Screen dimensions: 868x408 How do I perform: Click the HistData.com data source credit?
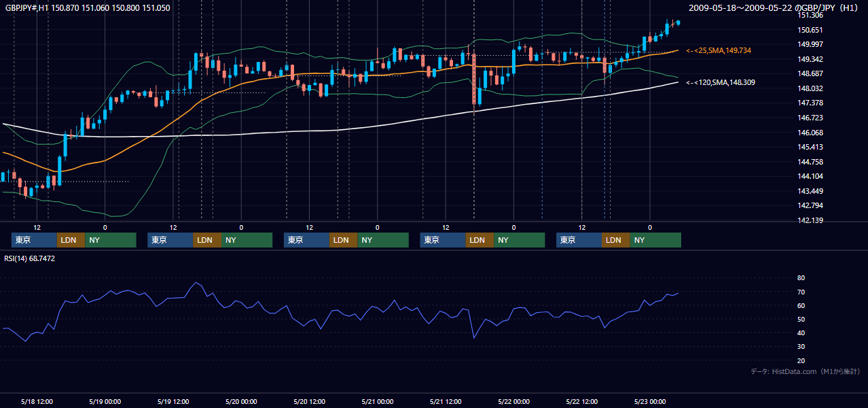(805, 371)
